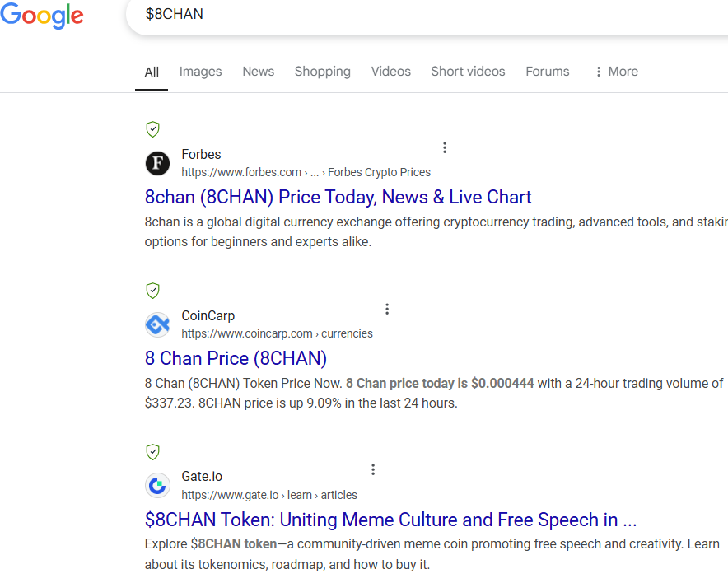Click the Forbes site favicon
The image size is (728, 583).
(158, 163)
